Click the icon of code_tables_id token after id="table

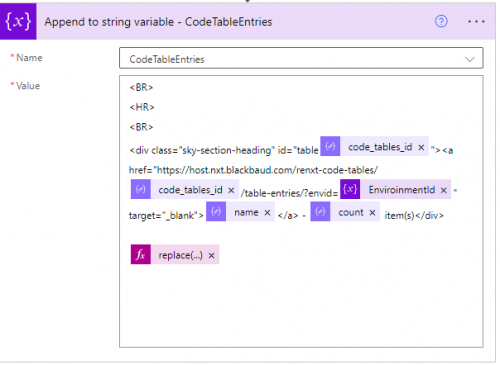click(x=330, y=146)
